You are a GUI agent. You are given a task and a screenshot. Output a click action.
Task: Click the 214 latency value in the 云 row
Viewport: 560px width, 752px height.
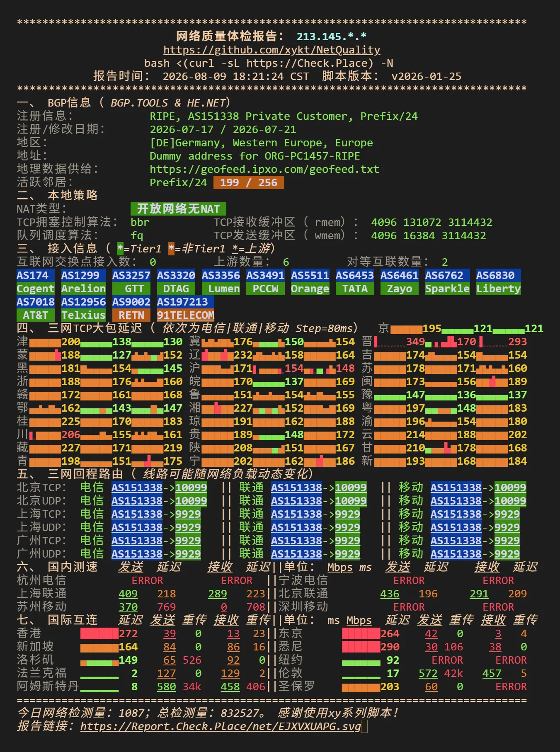(416, 434)
